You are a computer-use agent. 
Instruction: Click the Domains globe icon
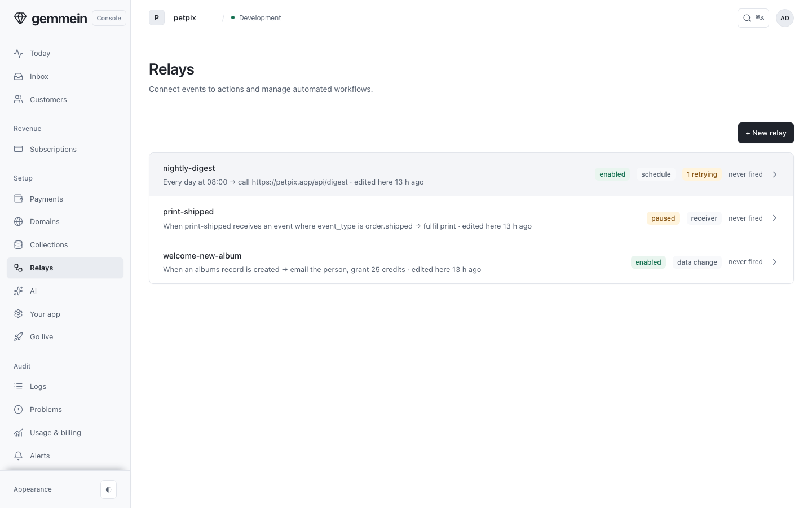tap(19, 221)
